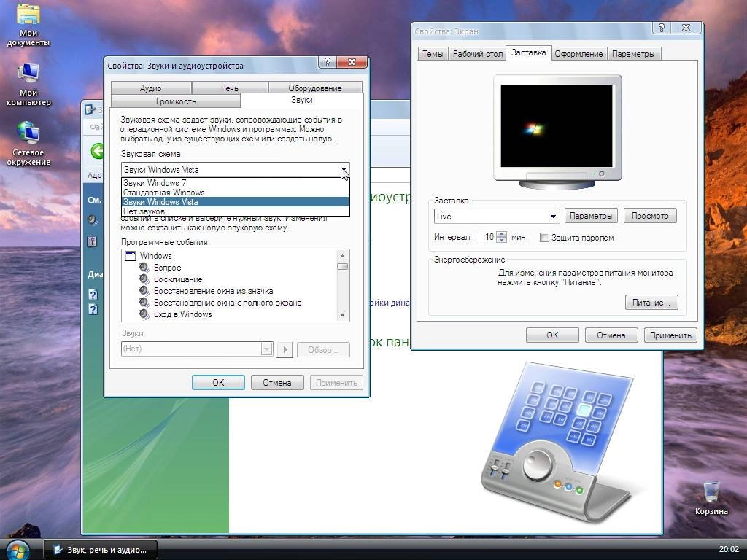The height and width of the screenshot is (560, 747).
Task: Enable the Защита паролем checkbox
Action: [544, 237]
